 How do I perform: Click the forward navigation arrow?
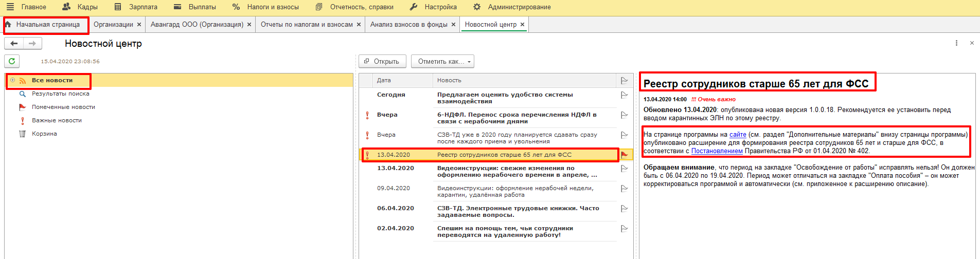tap(32, 44)
